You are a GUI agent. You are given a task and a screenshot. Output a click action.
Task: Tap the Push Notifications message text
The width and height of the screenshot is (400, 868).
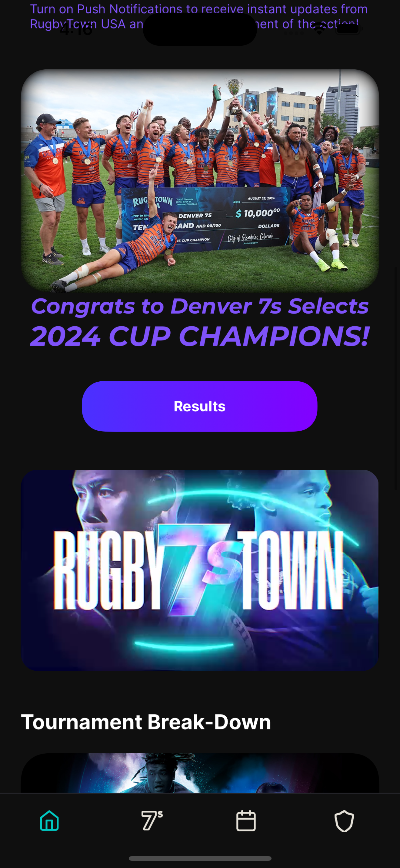(x=199, y=16)
